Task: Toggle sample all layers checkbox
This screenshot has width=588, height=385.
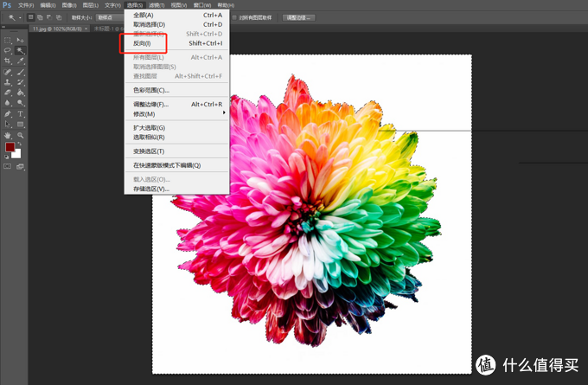Action: [x=234, y=17]
